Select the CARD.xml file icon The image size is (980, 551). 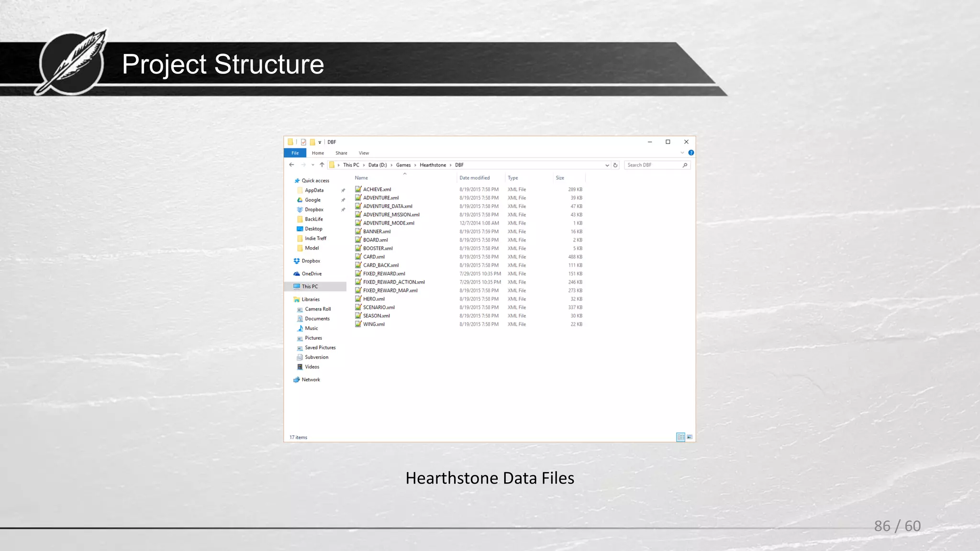358,257
